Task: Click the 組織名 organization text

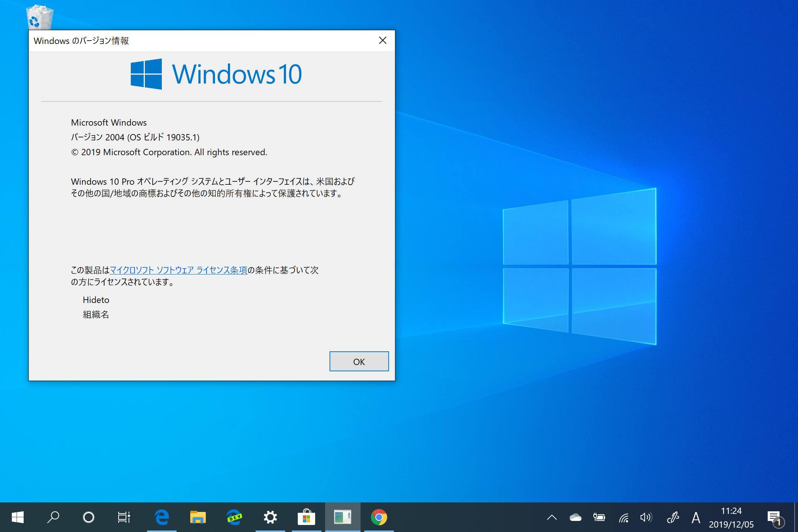Action: (96, 314)
